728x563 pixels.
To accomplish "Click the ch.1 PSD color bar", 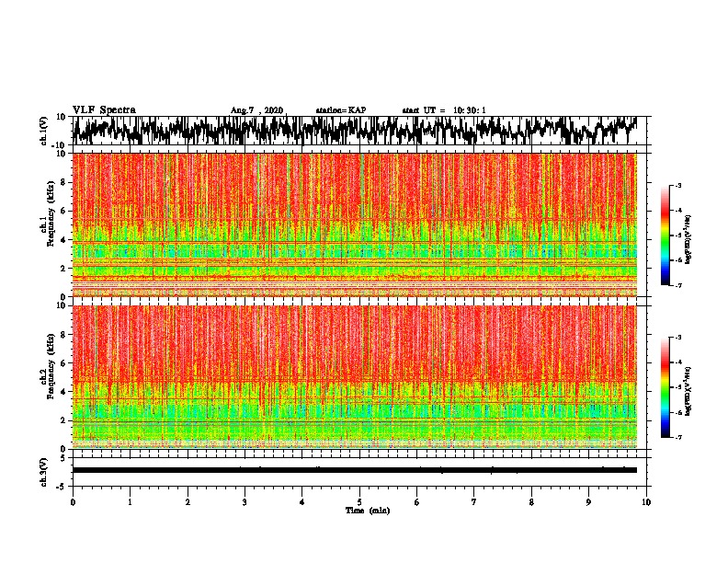I will [x=665, y=235].
